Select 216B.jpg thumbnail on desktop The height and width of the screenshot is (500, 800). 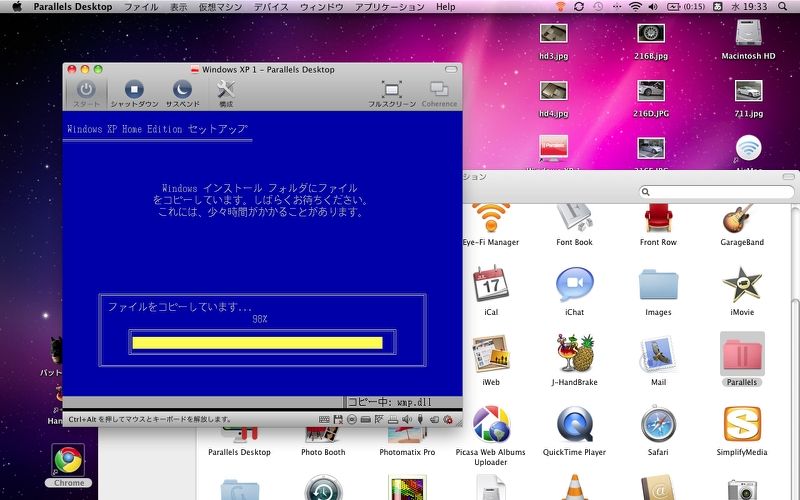pos(651,34)
